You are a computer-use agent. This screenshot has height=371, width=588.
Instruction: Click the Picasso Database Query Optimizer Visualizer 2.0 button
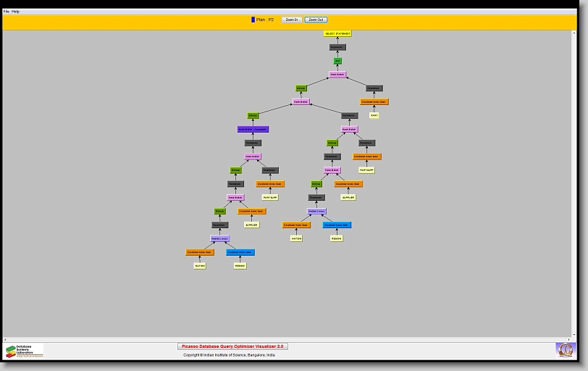232,346
